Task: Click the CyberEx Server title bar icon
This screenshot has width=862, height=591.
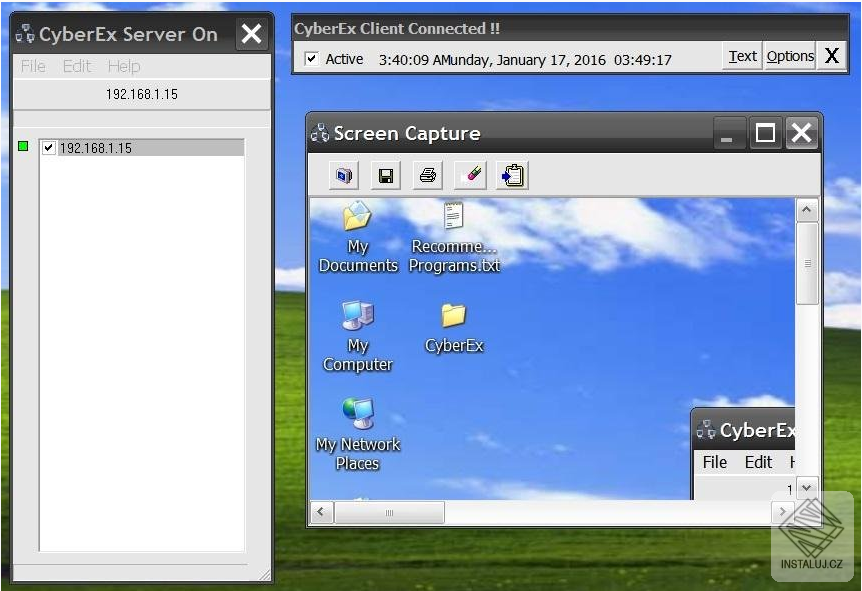Action: [25, 34]
